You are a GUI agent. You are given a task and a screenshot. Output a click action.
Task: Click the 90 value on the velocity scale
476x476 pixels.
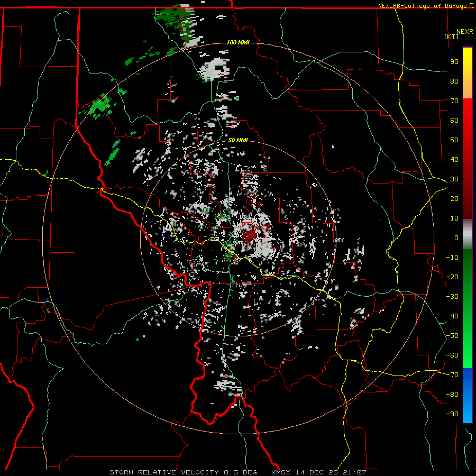point(454,62)
